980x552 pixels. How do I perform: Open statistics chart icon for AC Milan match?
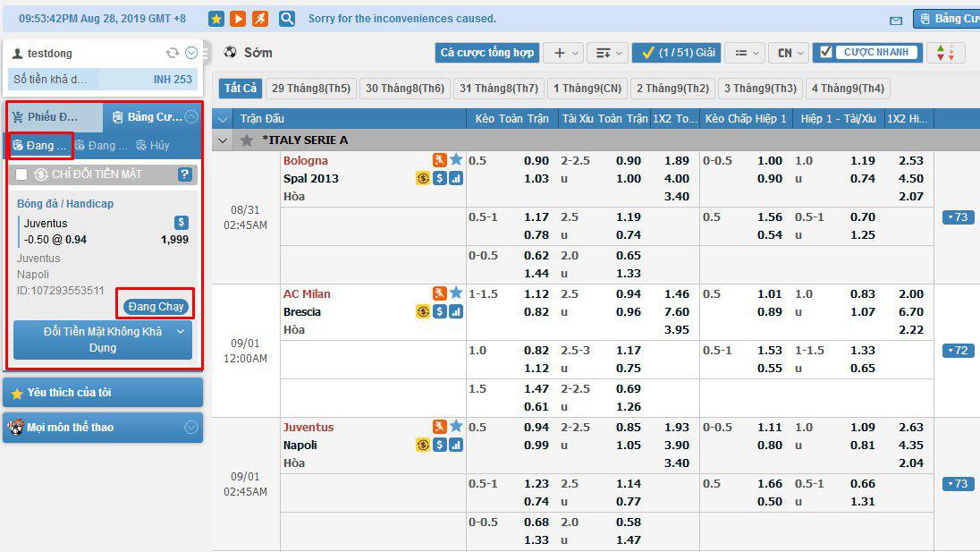[456, 311]
